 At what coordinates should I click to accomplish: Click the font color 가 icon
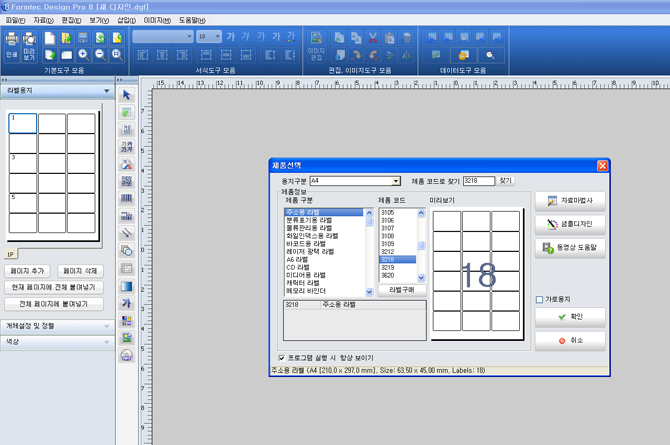tap(291, 37)
